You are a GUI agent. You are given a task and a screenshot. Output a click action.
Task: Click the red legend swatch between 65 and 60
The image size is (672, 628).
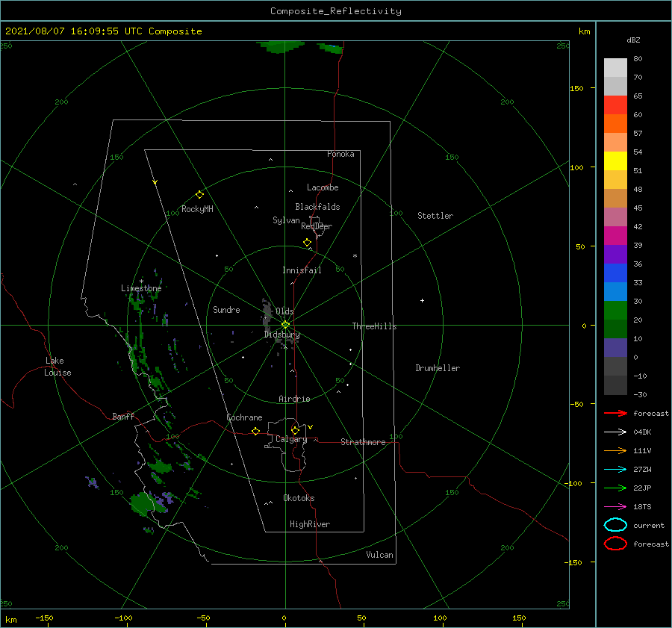pyautogui.click(x=615, y=105)
